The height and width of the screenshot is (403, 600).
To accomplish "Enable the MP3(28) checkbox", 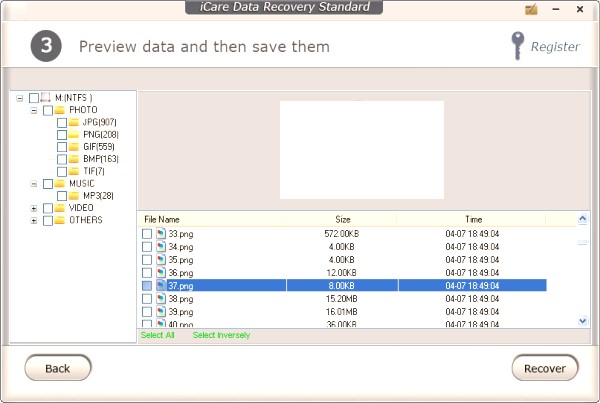I will pos(62,196).
